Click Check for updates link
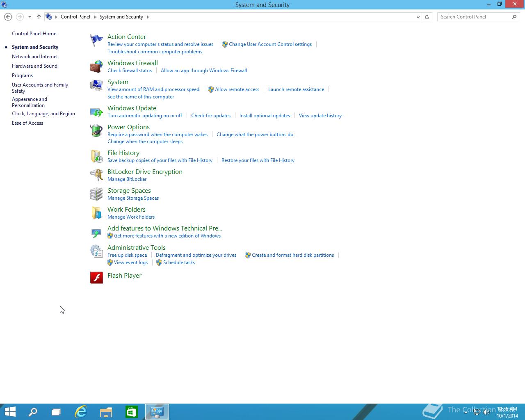 [x=211, y=116]
